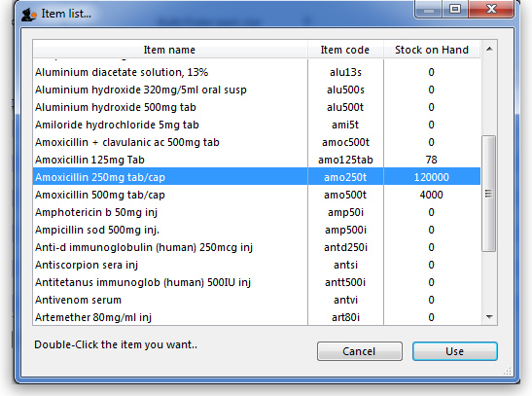532x396 pixels.
Task: Click the Use button
Action: pos(454,351)
